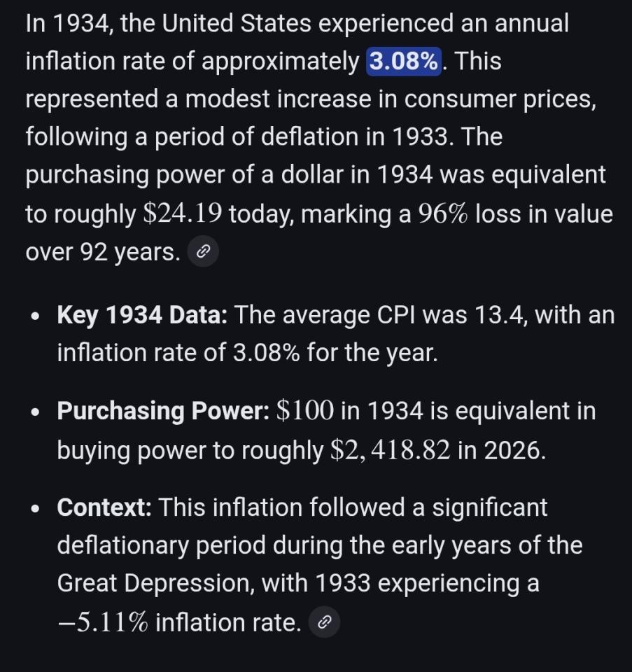Click the phrase "consumer prices"
The image size is (632, 672).
(499, 99)
